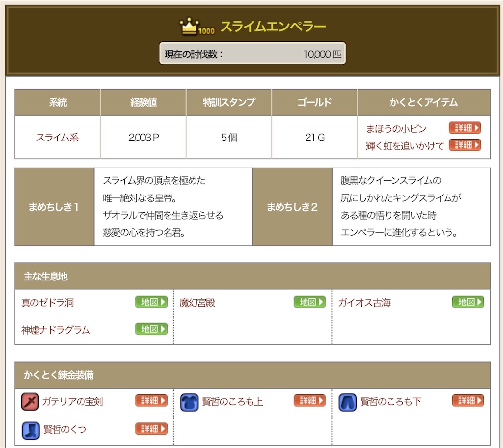
Task: Click the 系統 column header
Action: pyautogui.click(x=58, y=102)
